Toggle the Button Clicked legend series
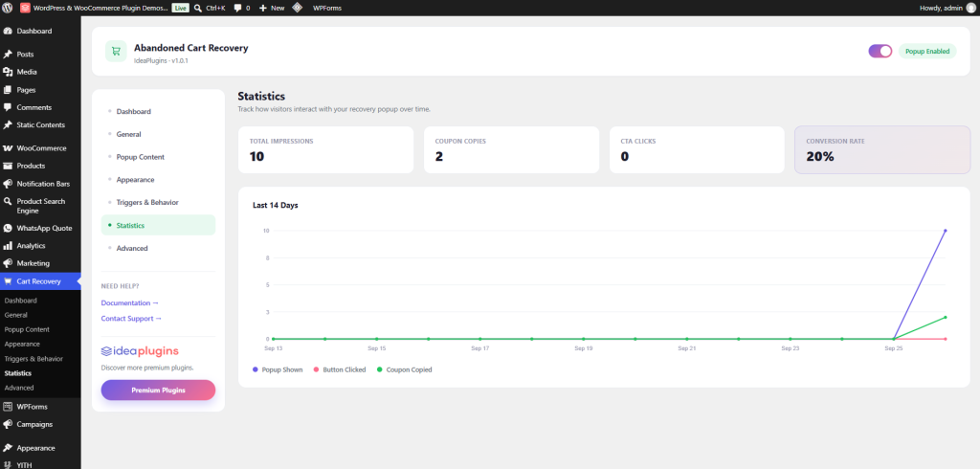980x469 pixels. tap(340, 369)
